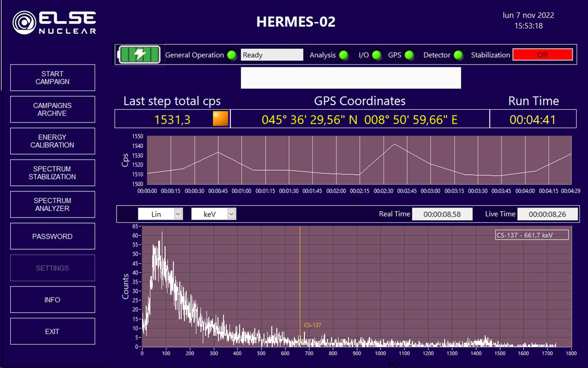Open the Energy Calibration section
This screenshot has height=368, width=588.
pyautogui.click(x=53, y=141)
